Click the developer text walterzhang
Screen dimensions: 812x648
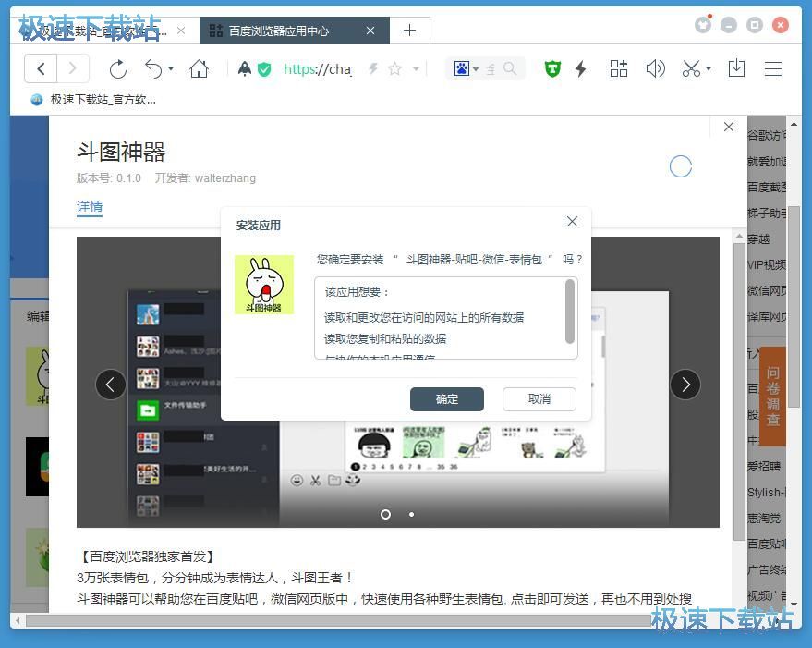pos(225,178)
